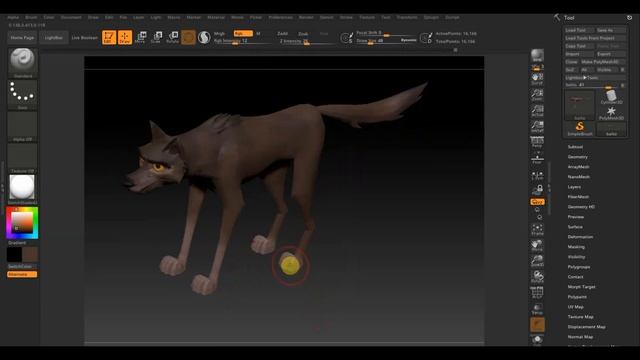Select the Cylinder3D tool thumbnail
Viewport: 640px width, 360px height.
(x=611, y=97)
